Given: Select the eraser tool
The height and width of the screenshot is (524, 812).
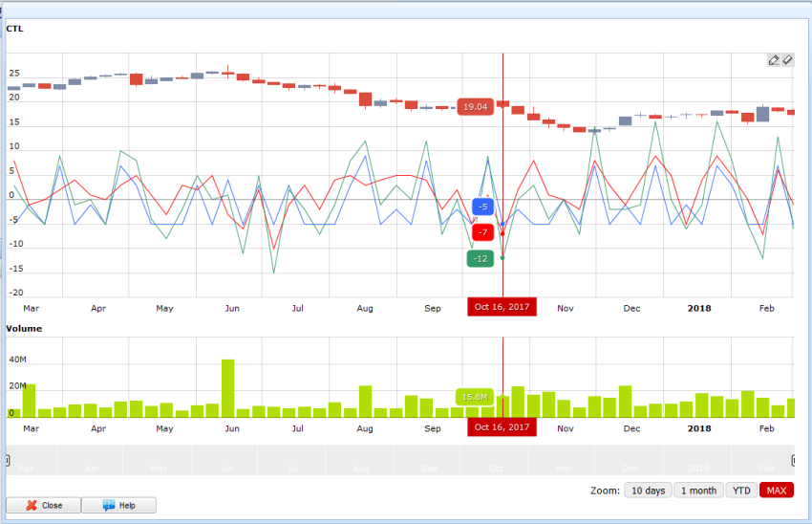Looking at the screenshot, I should point(787,60).
